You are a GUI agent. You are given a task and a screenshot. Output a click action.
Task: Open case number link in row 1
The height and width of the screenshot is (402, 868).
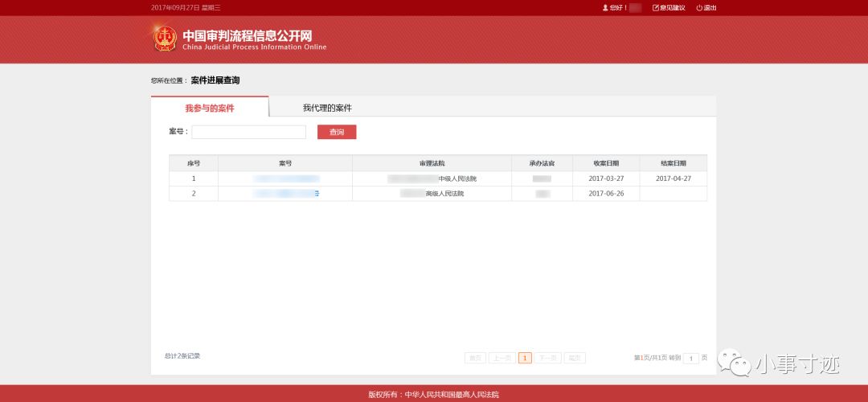pos(286,178)
